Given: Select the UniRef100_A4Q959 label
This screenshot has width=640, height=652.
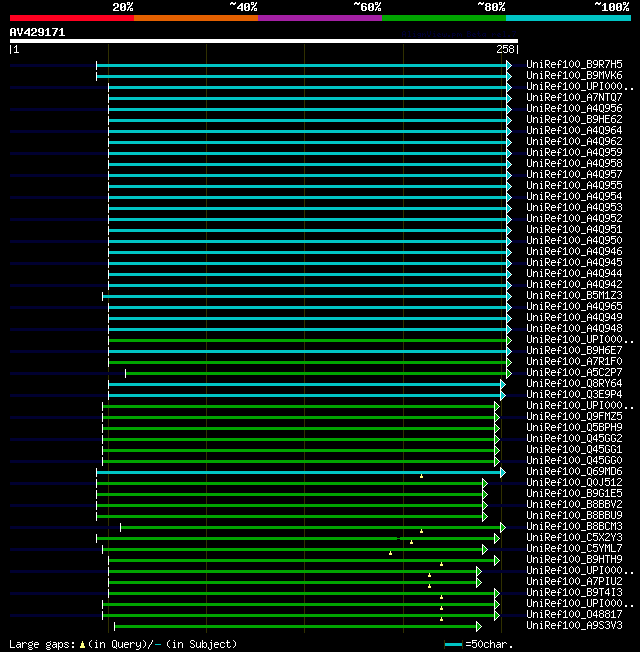Looking at the screenshot, I should click(x=574, y=153).
